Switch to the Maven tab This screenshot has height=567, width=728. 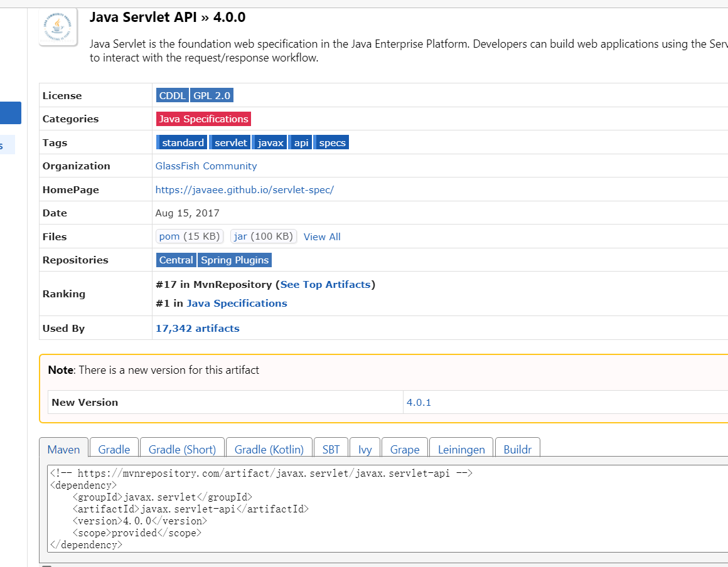[x=63, y=449]
